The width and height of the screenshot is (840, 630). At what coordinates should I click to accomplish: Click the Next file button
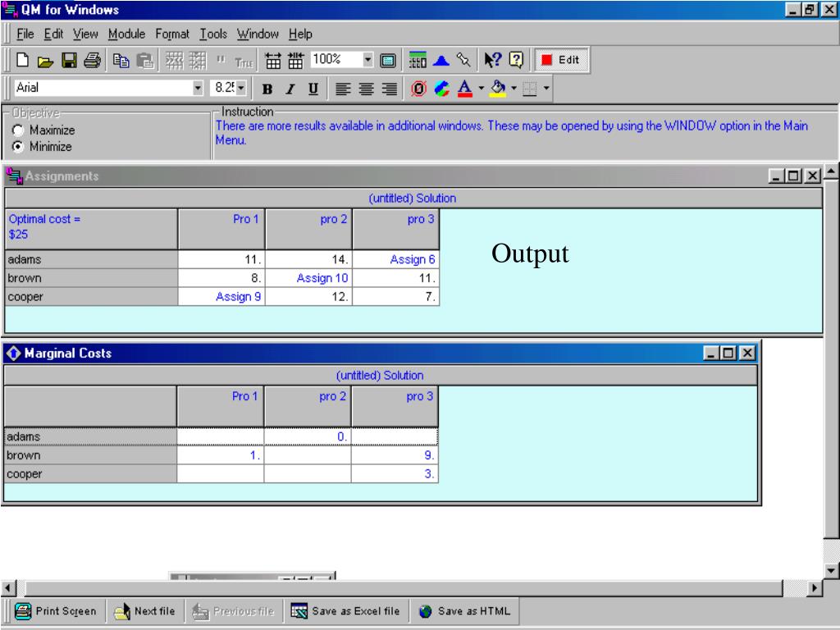[x=144, y=611]
